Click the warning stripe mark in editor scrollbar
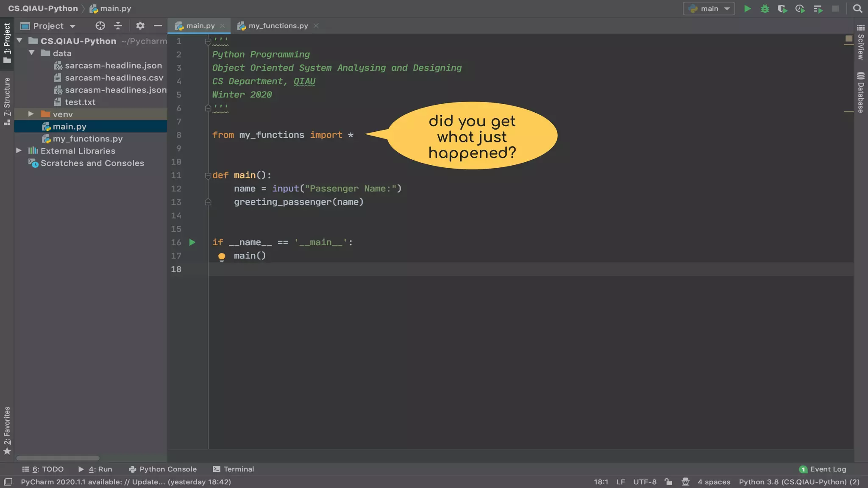 coord(849,111)
